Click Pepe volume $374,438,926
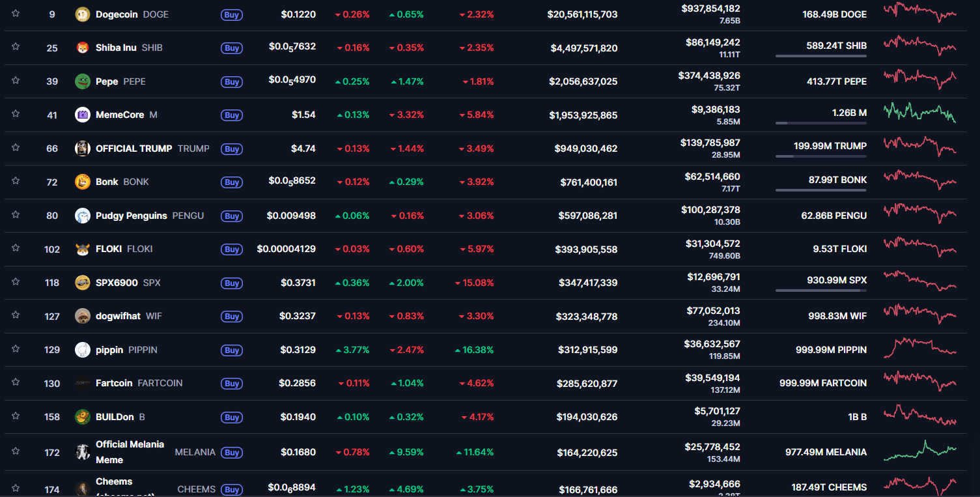 click(x=709, y=76)
